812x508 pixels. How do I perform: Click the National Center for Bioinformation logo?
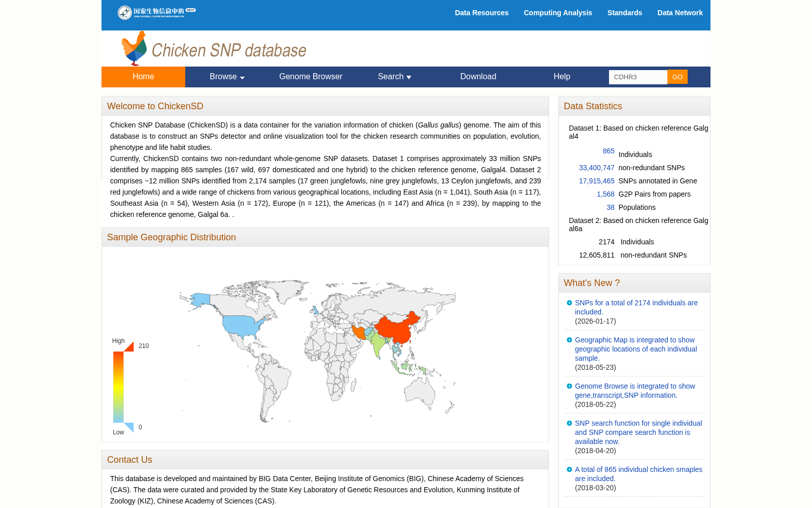(x=156, y=12)
